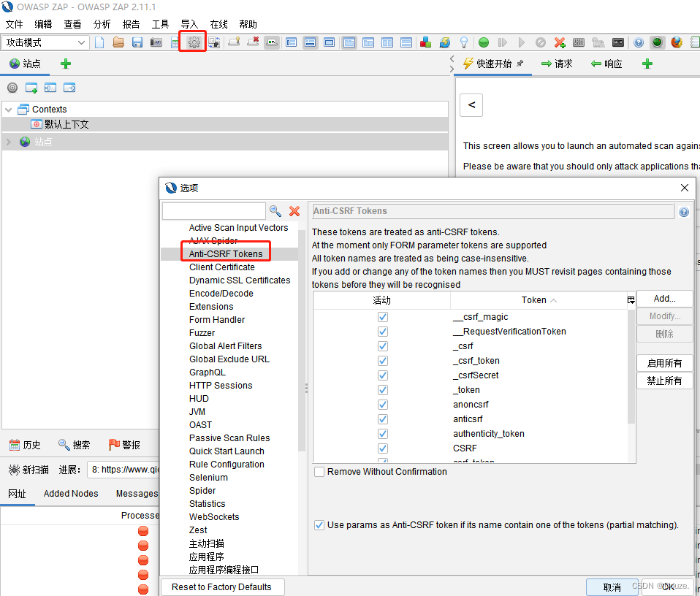Disable the authenticity_token checkbox

383,434
